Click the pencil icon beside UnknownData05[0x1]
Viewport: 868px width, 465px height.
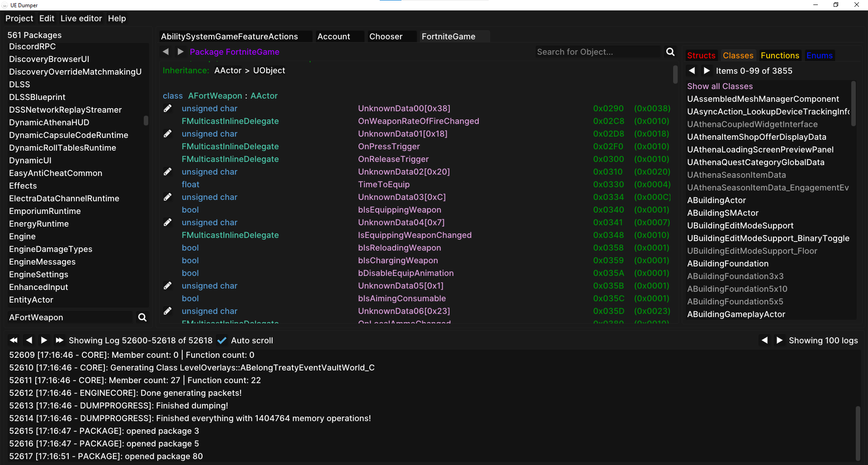[x=168, y=285]
